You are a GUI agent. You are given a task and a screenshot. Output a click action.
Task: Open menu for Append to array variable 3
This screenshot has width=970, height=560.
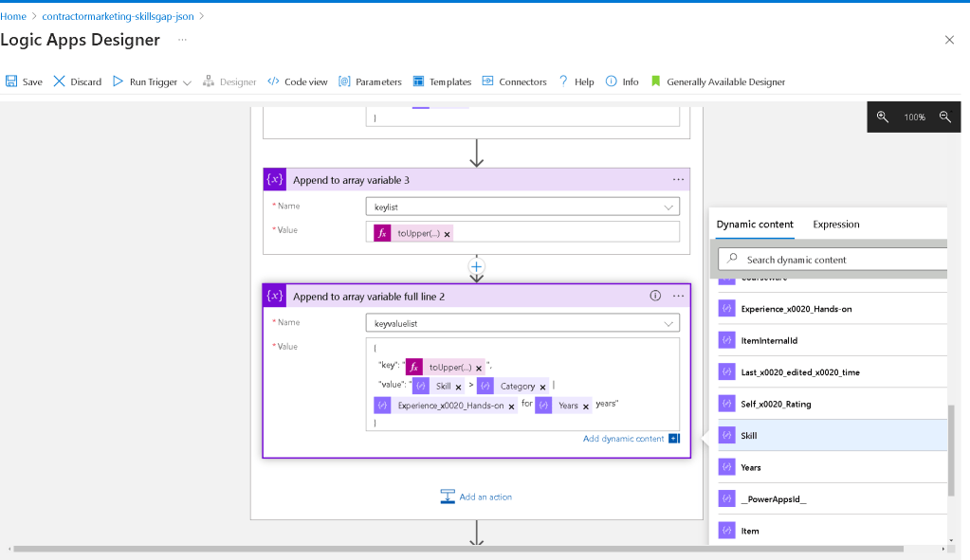[678, 180]
